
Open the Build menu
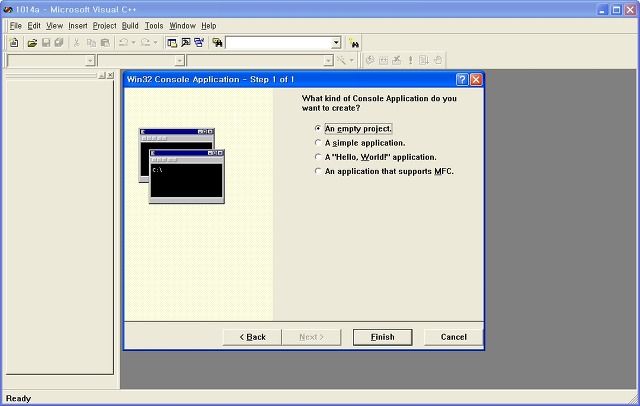pyautogui.click(x=130, y=26)
